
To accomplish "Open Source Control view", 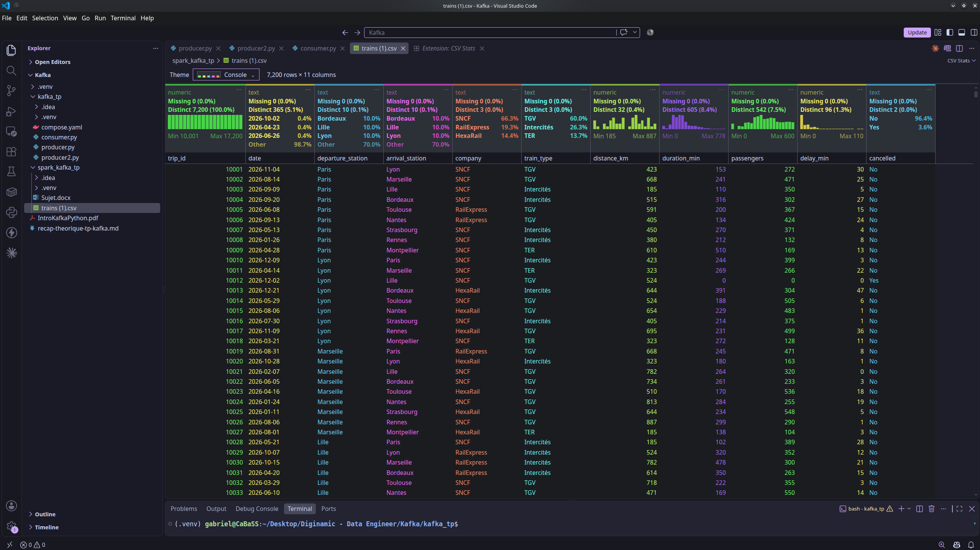I will tap(11, 91).
